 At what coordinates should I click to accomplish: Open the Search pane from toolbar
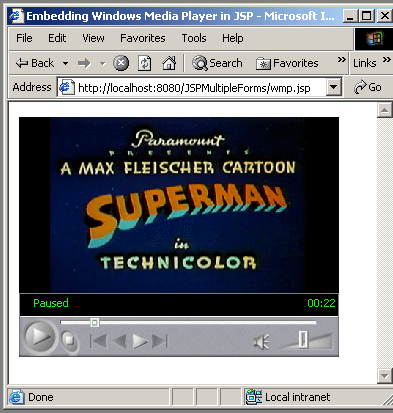click(217, 63)
